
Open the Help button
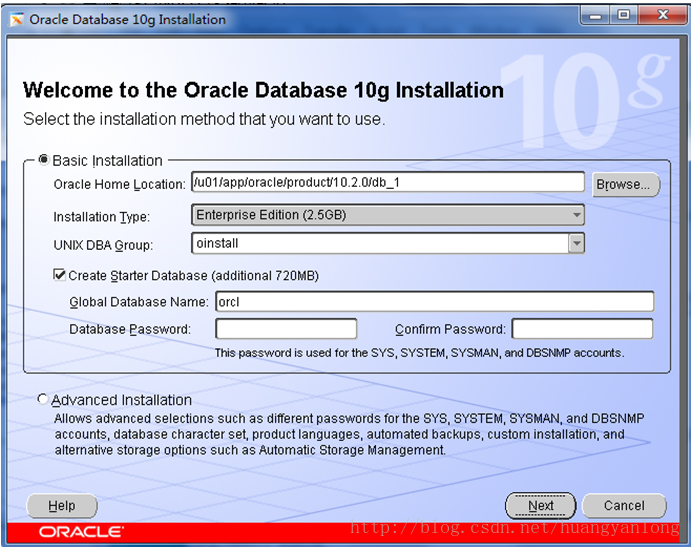[62, 506]
